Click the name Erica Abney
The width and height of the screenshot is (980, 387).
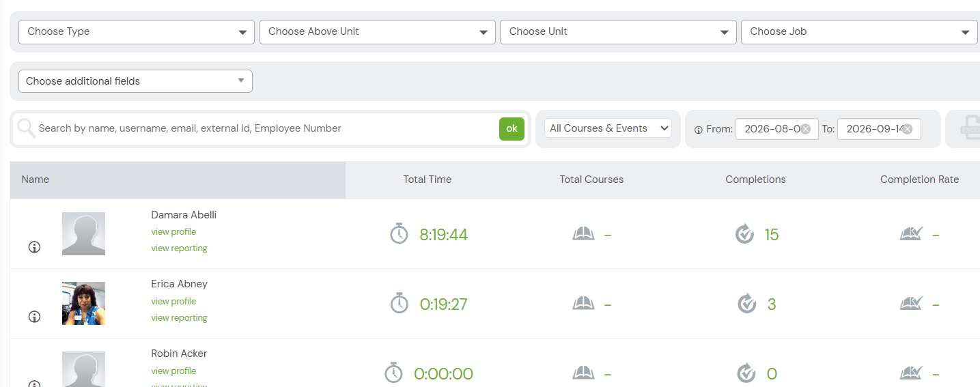tap(179, 284)
